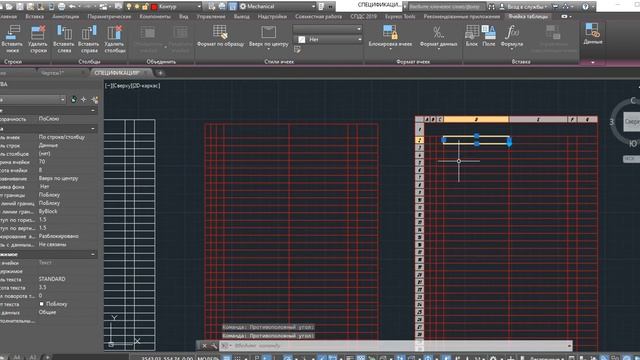Image resolution: width=640 pixels, height=360 pixels.
Task: Open the СПДС 2019 ribbon tab
Action: click(364, 17)
